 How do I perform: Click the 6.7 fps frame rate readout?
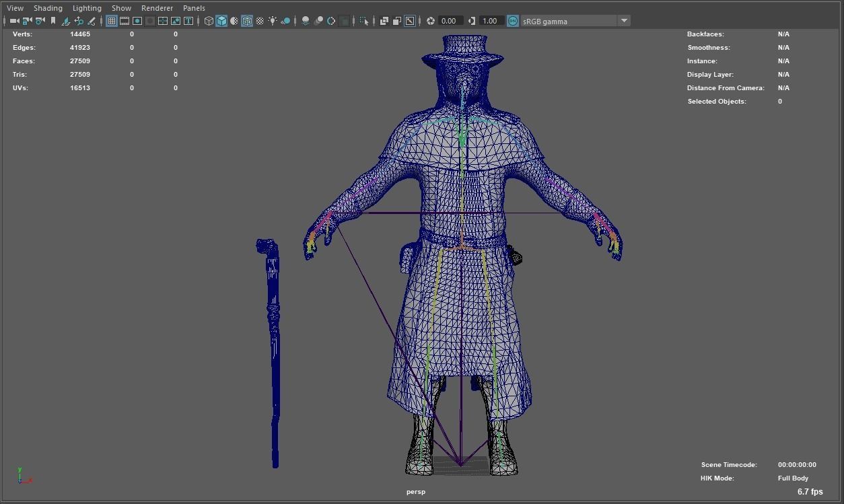tap(810, 492)
